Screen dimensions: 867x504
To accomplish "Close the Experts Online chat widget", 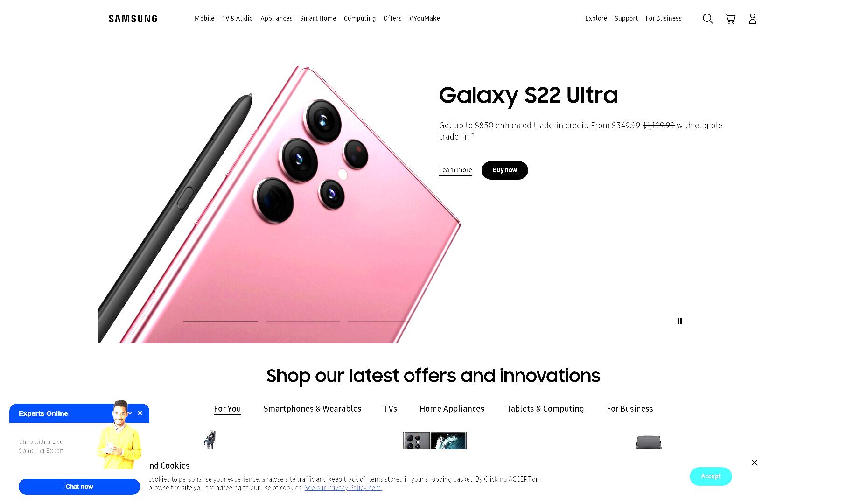I will [140, 413].
